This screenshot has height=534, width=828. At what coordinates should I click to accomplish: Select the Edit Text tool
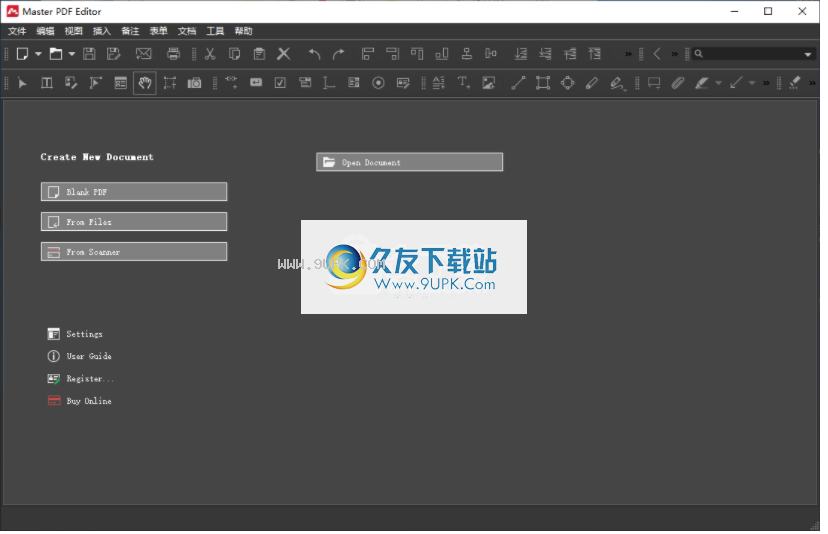tap(46, 83)
